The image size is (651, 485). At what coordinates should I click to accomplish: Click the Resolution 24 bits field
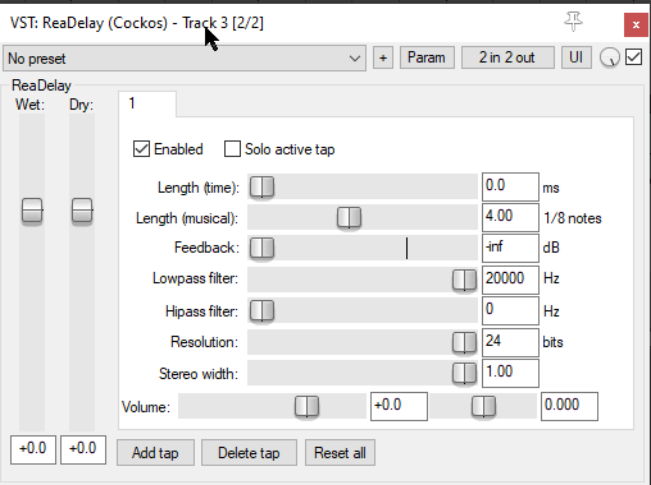click(x=510, y=342)
